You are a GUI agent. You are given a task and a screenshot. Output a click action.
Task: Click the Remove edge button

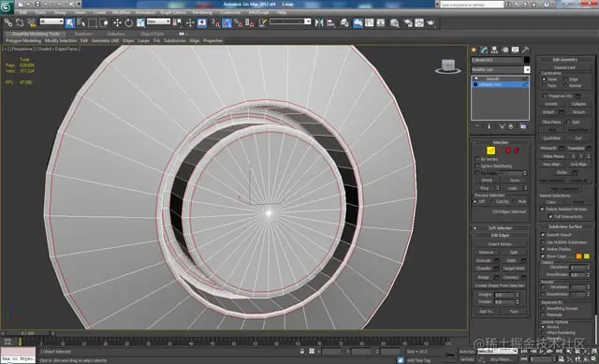(x=486, y=253)
